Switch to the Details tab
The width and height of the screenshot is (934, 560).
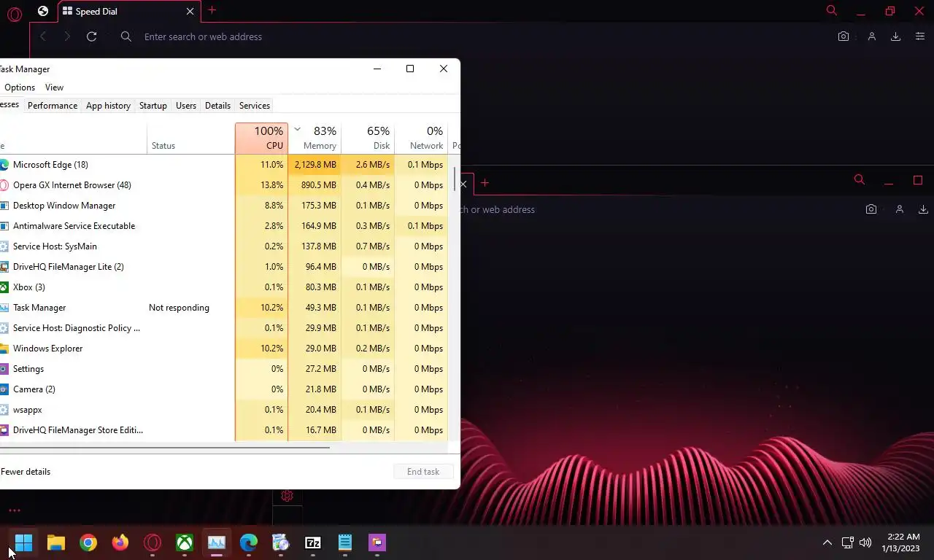[217, 106]
